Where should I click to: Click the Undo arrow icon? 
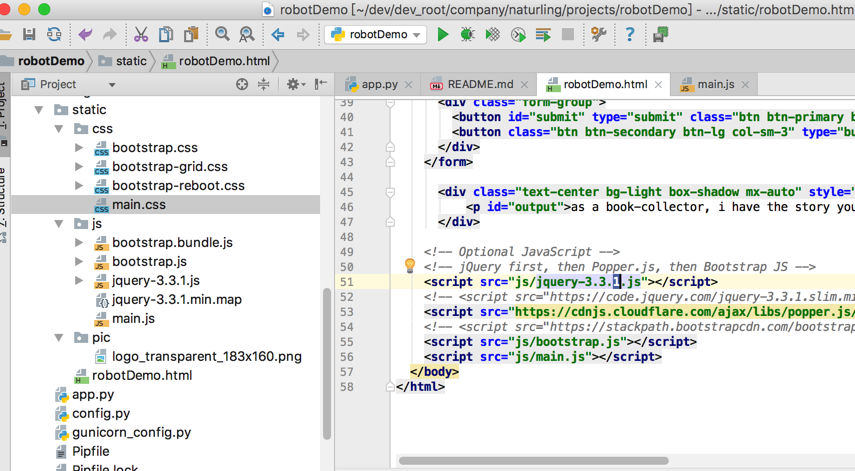[x=85, y=35]
